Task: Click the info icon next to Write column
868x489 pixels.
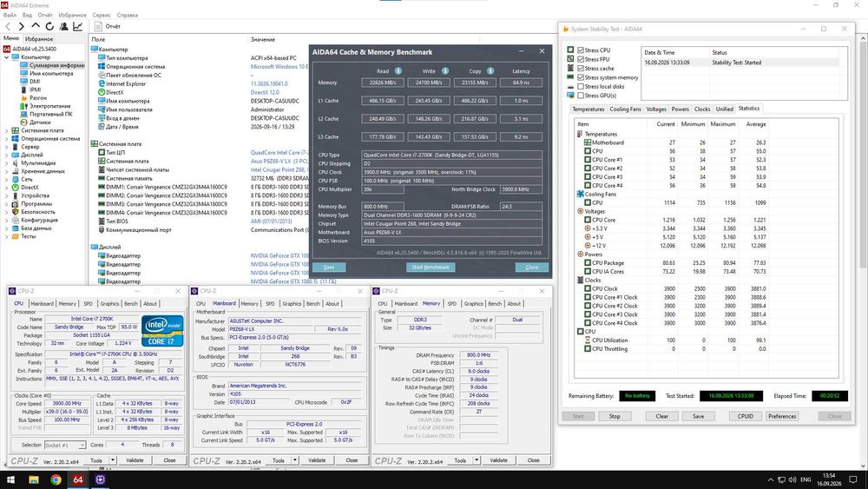Action: click(x=445, y=71)
